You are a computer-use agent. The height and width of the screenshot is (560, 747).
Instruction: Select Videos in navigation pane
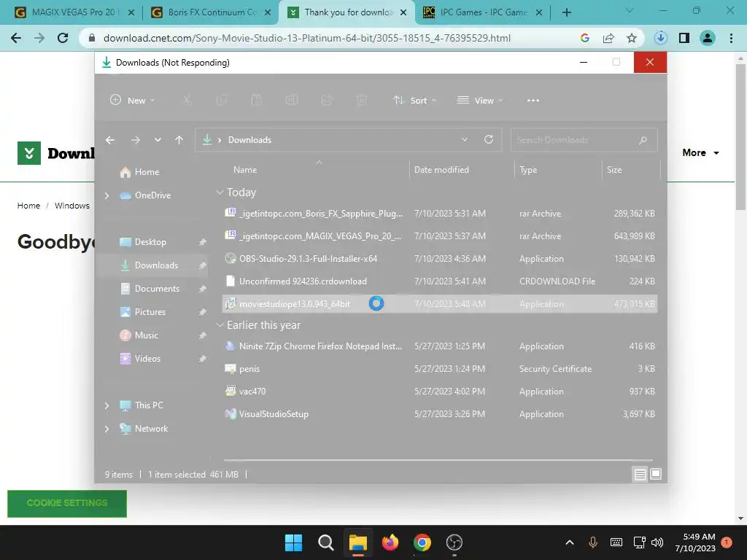[147, 359]
